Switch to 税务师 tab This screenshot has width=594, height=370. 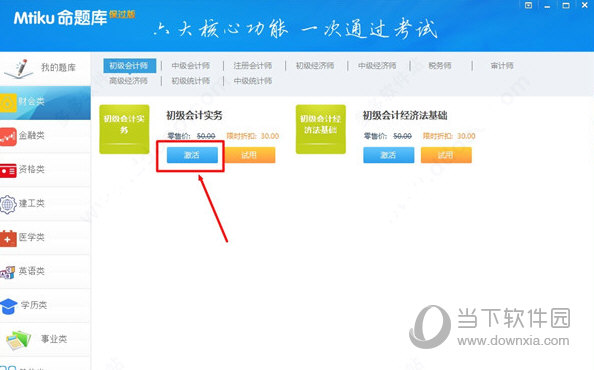(440, 66)
